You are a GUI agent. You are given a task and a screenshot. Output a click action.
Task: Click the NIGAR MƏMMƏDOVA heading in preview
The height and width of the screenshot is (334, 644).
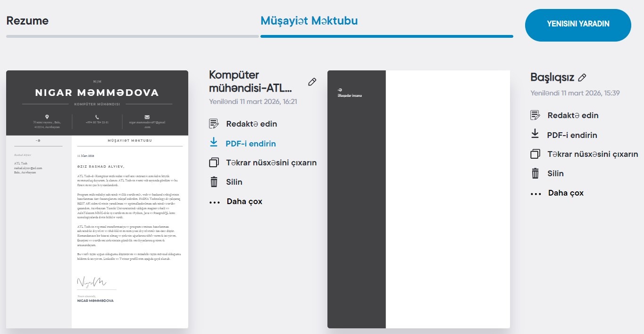[97, 93]
